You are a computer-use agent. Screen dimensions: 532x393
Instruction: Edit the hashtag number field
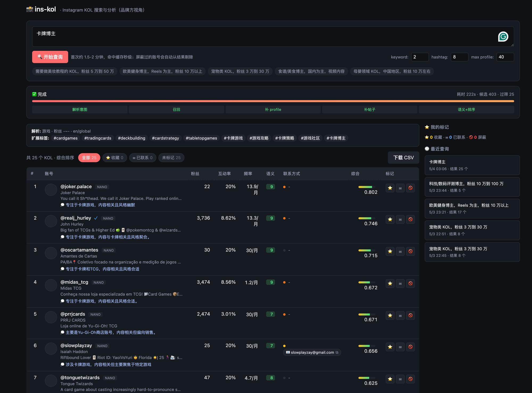click(459, 57)
